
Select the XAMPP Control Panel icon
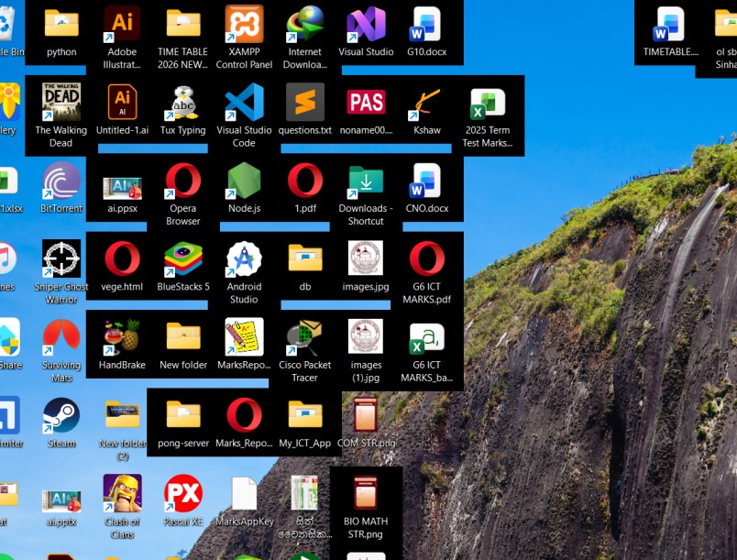(x=244, y=24)
